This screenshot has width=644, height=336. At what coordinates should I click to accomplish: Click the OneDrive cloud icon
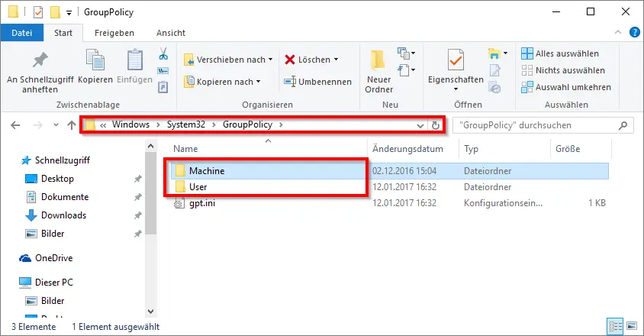(x=25, y=258)
